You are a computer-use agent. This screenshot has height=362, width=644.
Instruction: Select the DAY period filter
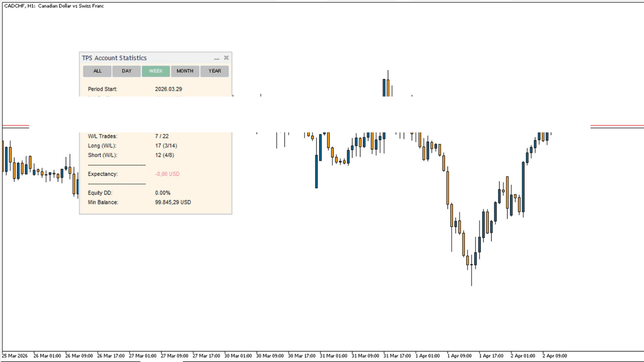click(x=126, y=71)
